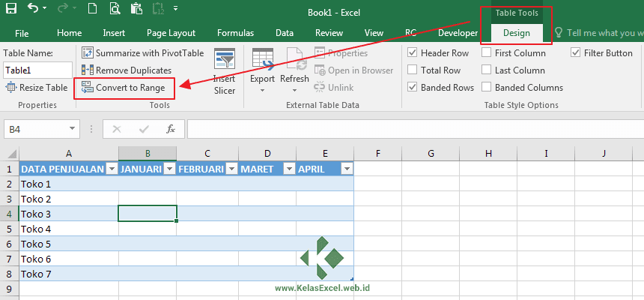Click the Save icon in quick access toolbar

(10, 9)
